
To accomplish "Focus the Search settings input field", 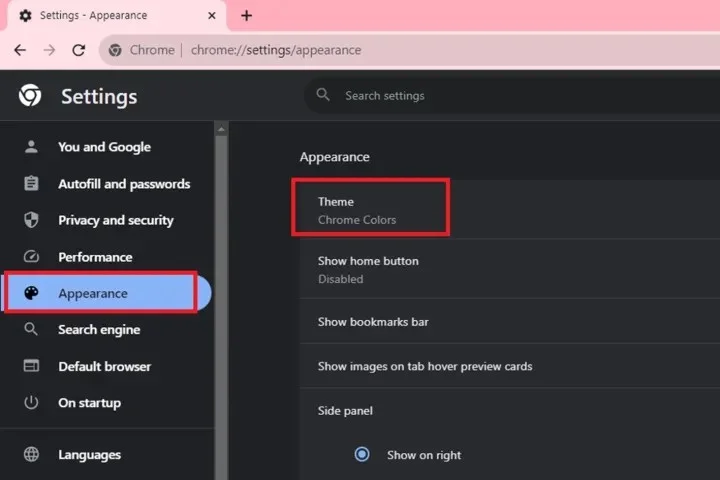I will 512,96.
